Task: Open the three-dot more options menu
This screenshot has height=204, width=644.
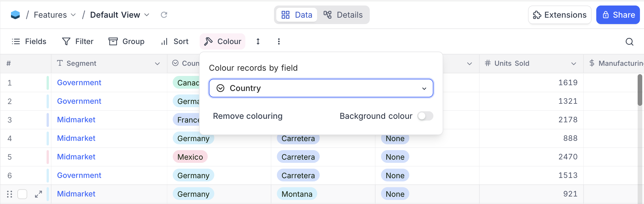Action: pyautogui.click(x=279, y=41)
